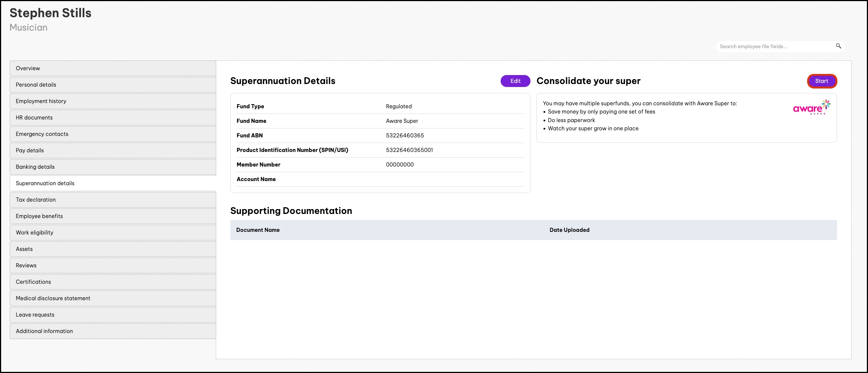The height and width of the screenshot is (373, 868).
Task: Click the Start consolidate super button
Action: tap(821, 81)
